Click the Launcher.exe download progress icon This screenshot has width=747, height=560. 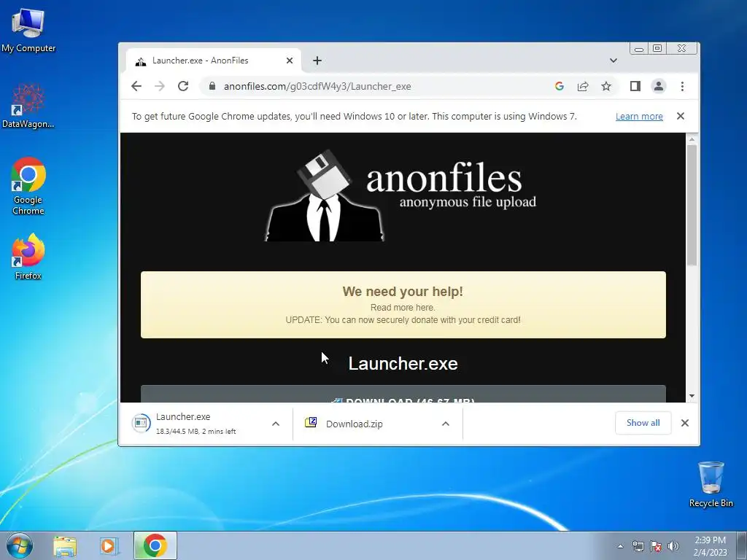click(x=141, y=423)
